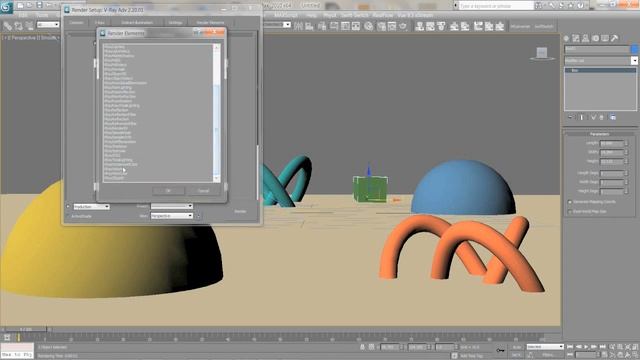The image size is (640, 360).
Task: Toggle the Selection Lock icon in status bar
Action: click(x=362, y=347)
